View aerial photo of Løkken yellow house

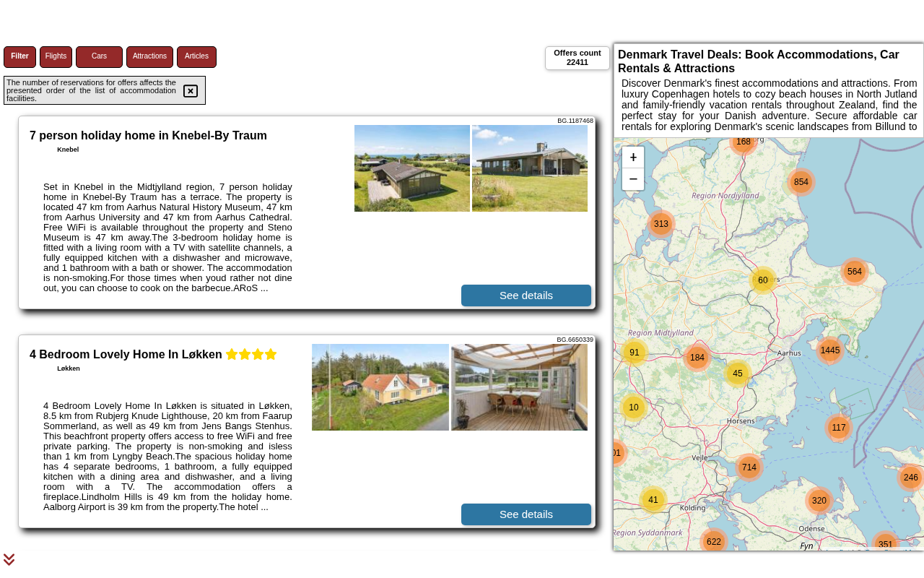(x=380, y=387)
